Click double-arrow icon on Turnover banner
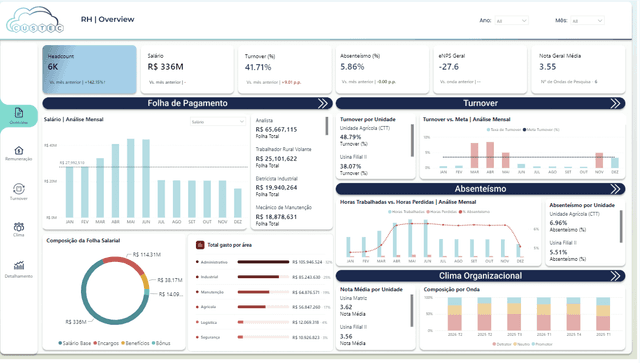Image resolution: width=640 pixels, height=363 pixels. pyautogui.click(x=616, y=103)
